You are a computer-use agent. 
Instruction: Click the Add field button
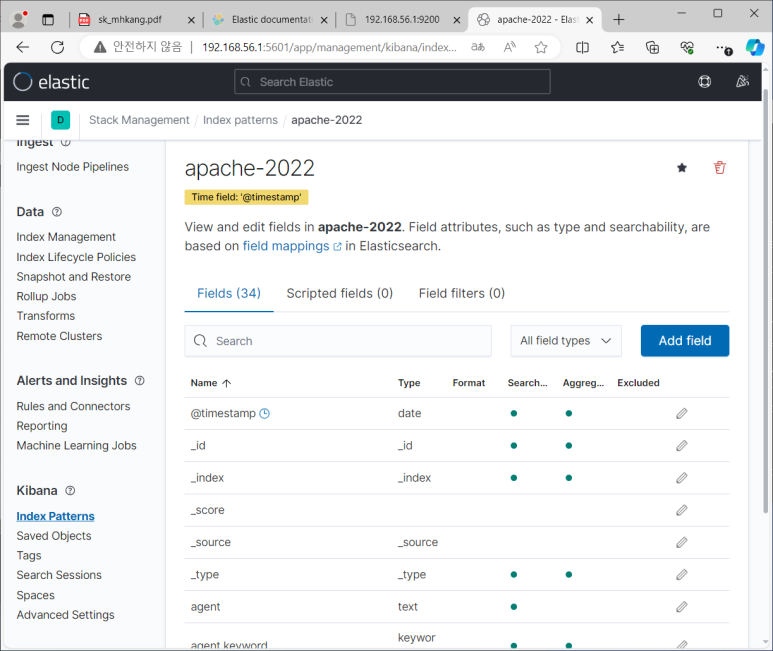coord(685,341)
